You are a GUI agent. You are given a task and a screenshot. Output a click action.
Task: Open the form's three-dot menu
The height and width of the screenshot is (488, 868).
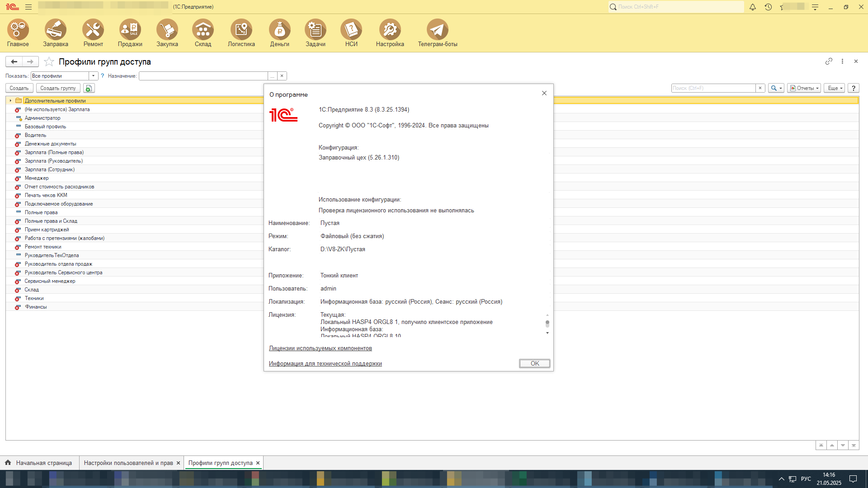point(842,61)
